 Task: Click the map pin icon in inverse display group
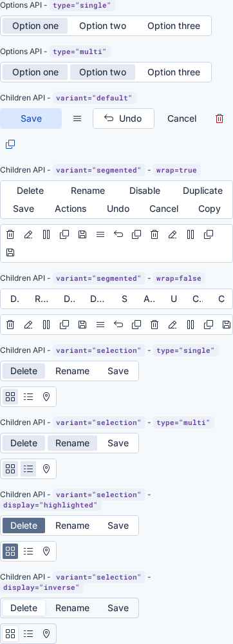pyautogui.click(x=46, y=634)
